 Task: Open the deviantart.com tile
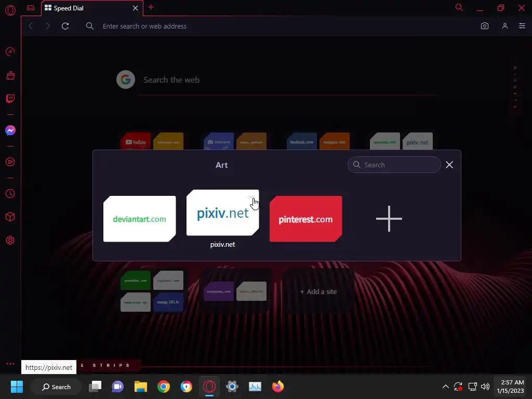[x=139, y=219]
